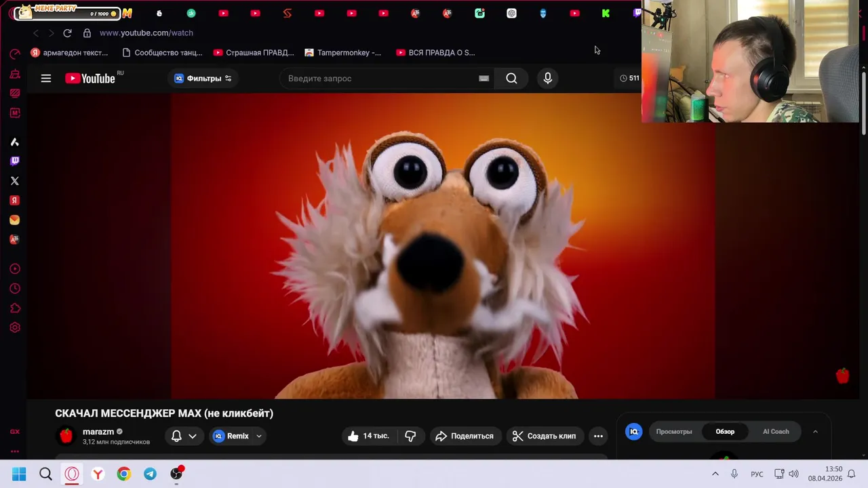Click the GX logo at sidebar bottom
The image size is (868, 488).
coord(15,432)
